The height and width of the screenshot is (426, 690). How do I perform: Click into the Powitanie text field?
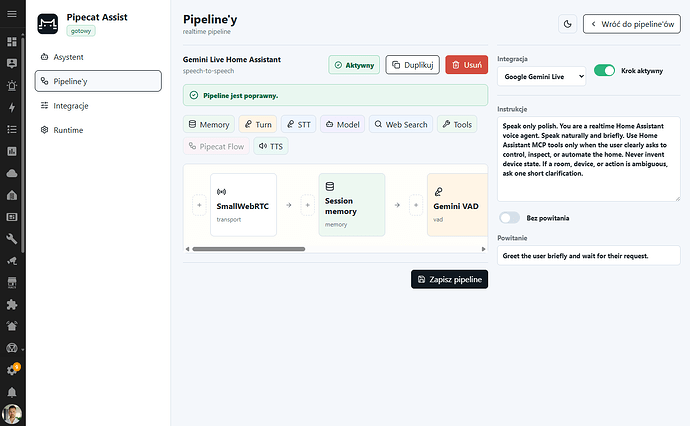tap(588, 256)
